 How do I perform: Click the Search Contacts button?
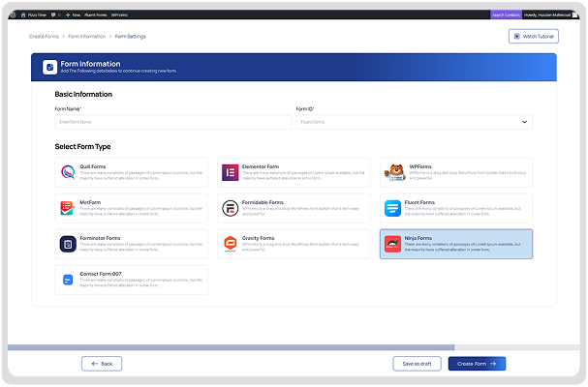point(506,15)
